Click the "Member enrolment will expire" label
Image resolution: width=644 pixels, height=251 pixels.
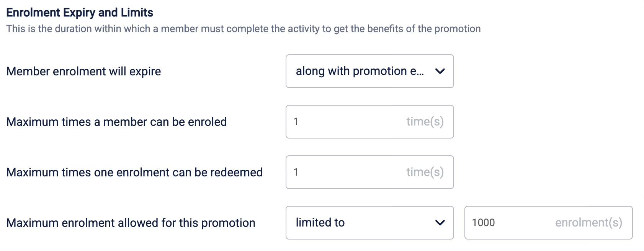click(x=83, y=72)
